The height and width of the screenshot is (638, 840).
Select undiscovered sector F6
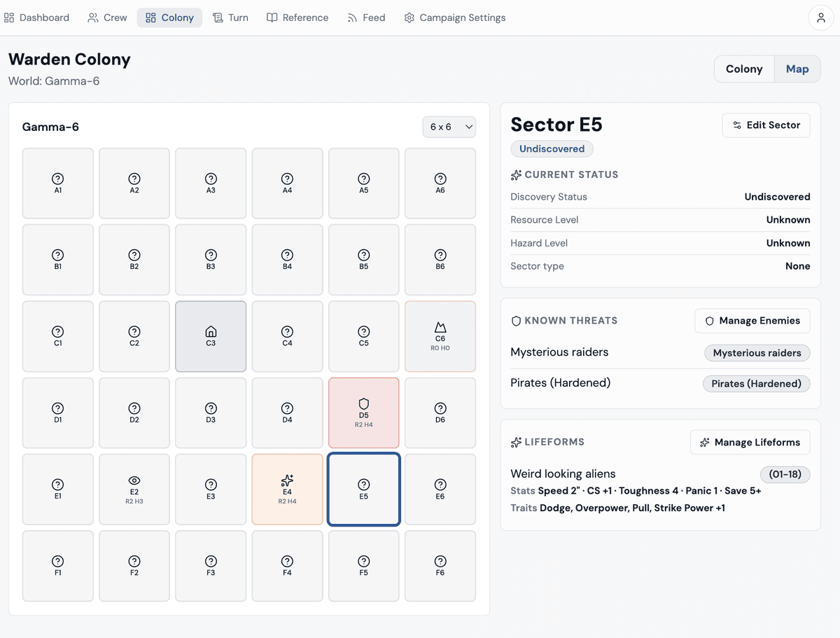click(440, 566)
